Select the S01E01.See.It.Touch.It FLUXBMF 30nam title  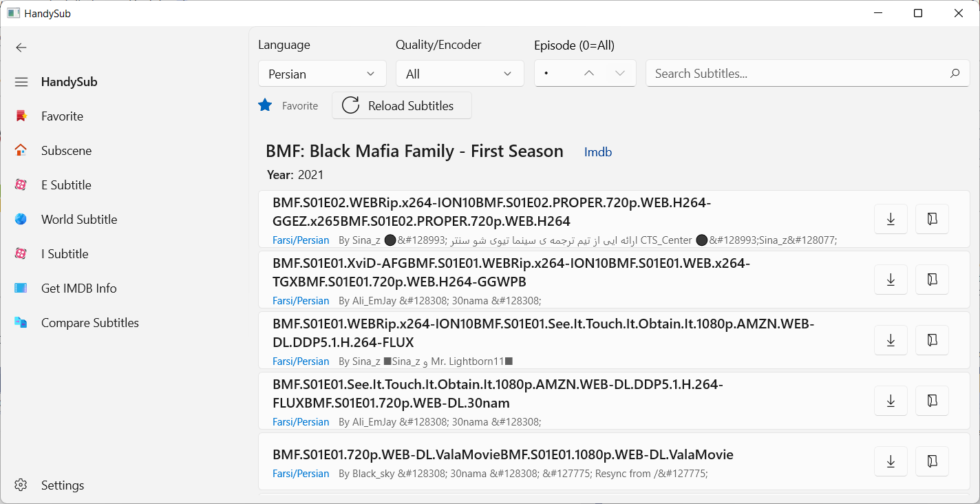click(x=498, y=394)
